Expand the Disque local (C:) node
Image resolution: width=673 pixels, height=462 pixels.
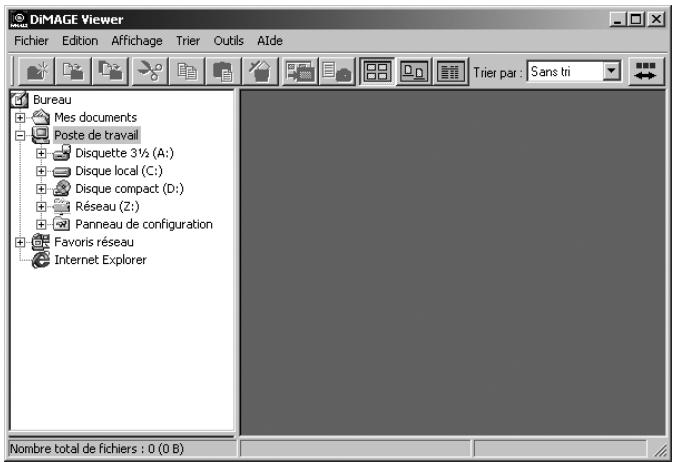click(41, 171)
